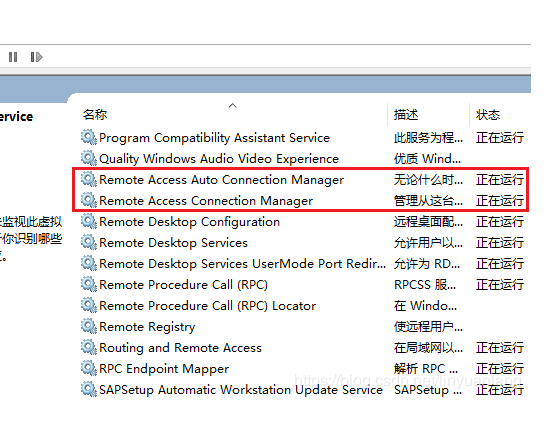Sort services by the 名称 column header

[x=95, y=115]
